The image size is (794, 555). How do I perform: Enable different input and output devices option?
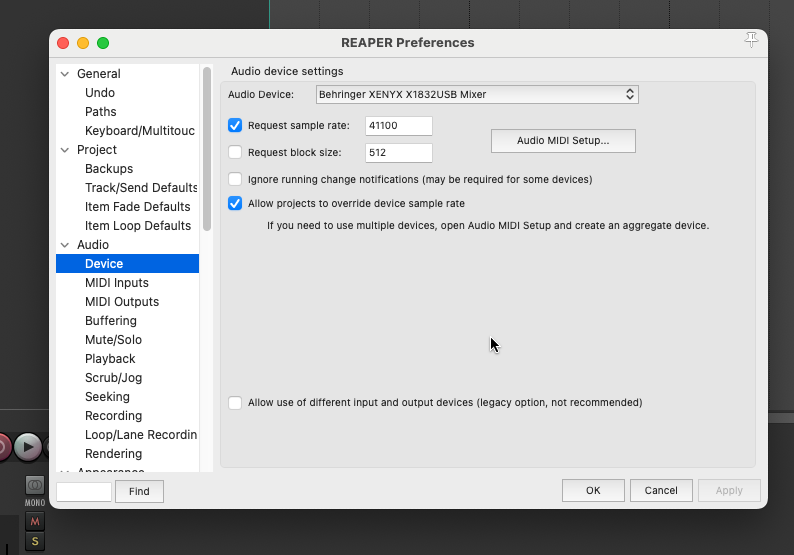pyautogui.click(x=235, y=403)
